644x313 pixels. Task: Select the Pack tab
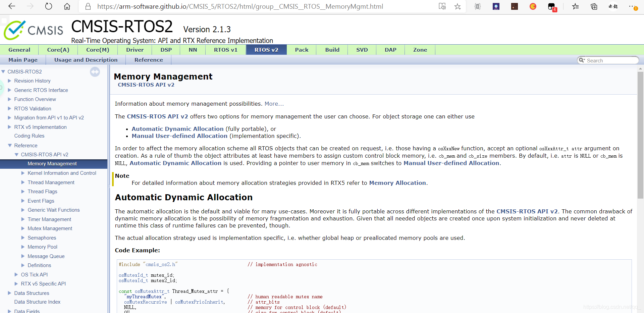pyautogui.click(x=302, y=50)
